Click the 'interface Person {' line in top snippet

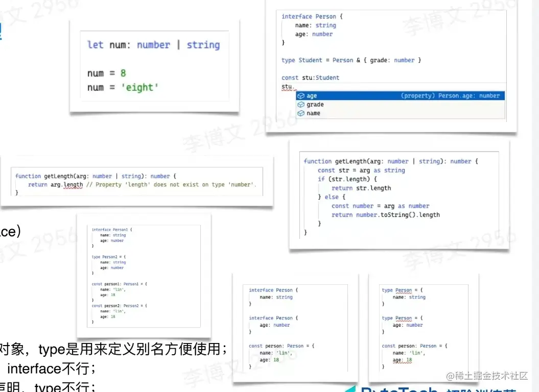tap(312, 16)
